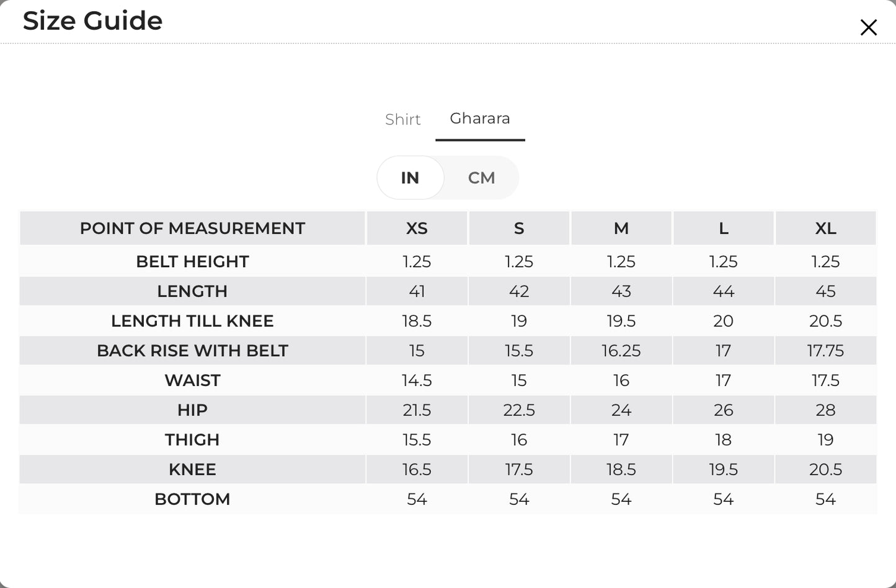This screenshot has width=896, height=588.
Task: Click the Bottom row label
Action: point(192,499)
